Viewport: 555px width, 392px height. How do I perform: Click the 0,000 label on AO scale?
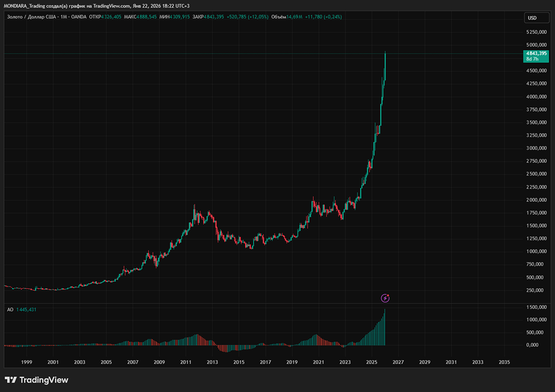[532, 345]
